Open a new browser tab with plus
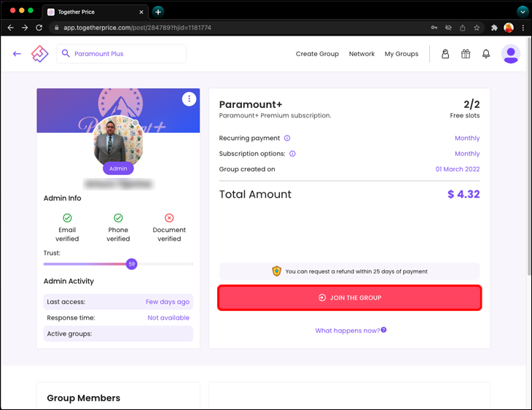Screen dimensions: 532x410 tap(158, 12)
